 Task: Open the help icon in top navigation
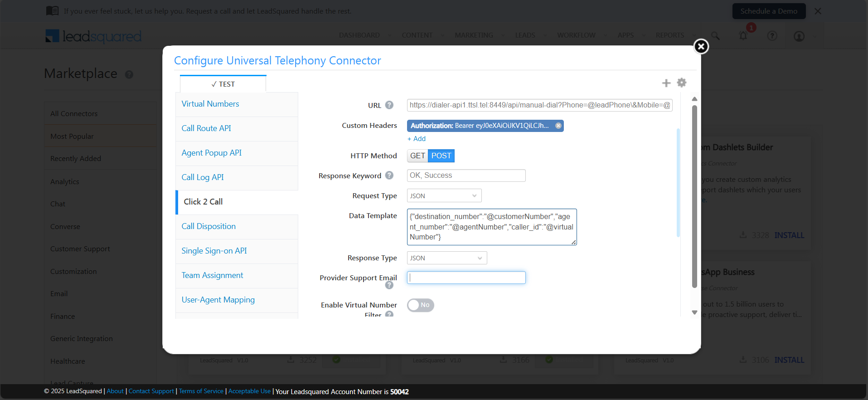coord(772,36)
